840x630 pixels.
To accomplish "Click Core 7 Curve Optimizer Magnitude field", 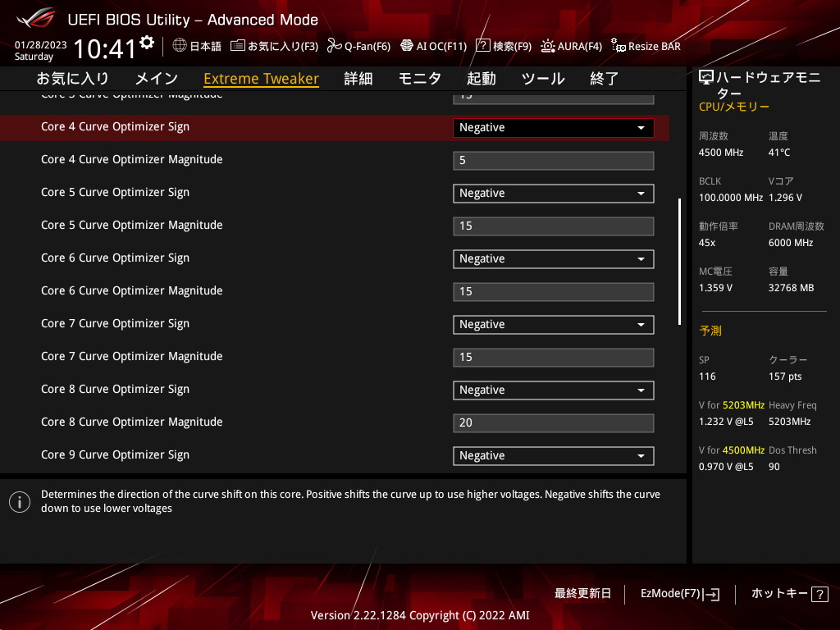I will [554, 358].
